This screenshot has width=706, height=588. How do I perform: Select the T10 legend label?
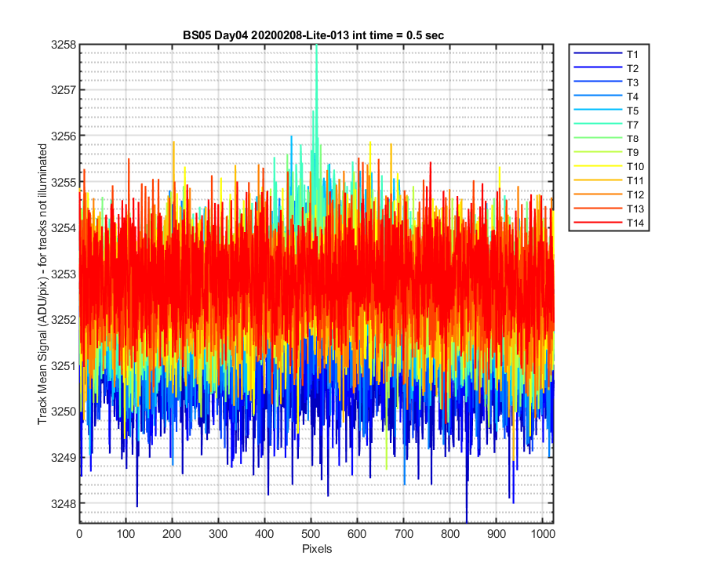pos(635,166)
